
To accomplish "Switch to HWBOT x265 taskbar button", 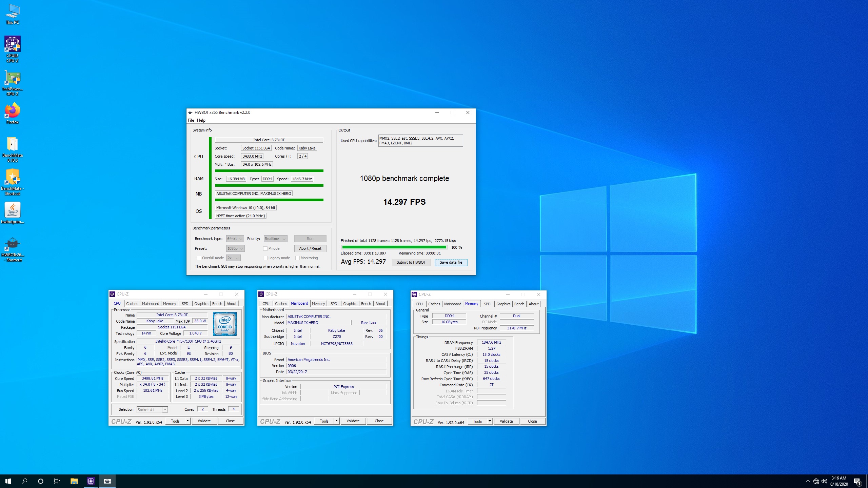I will pyautogui.click(x=107, y=481).
